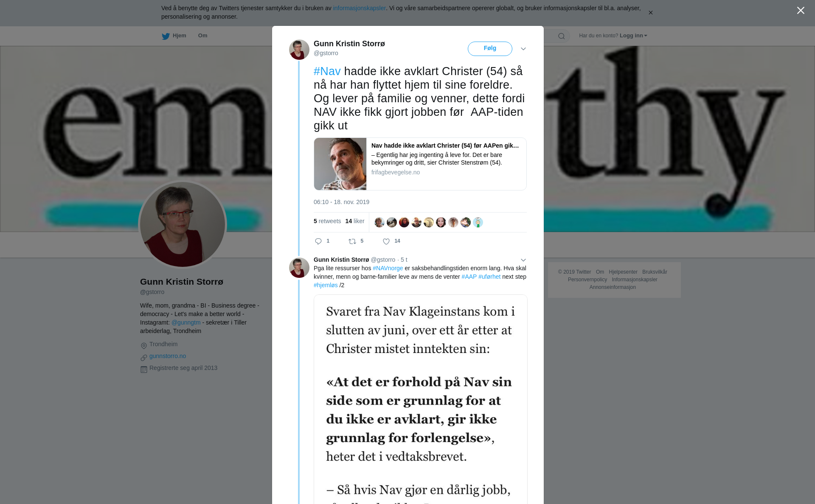Like the tweet with heart icon
Screen dimensions: 815x504
386,241
